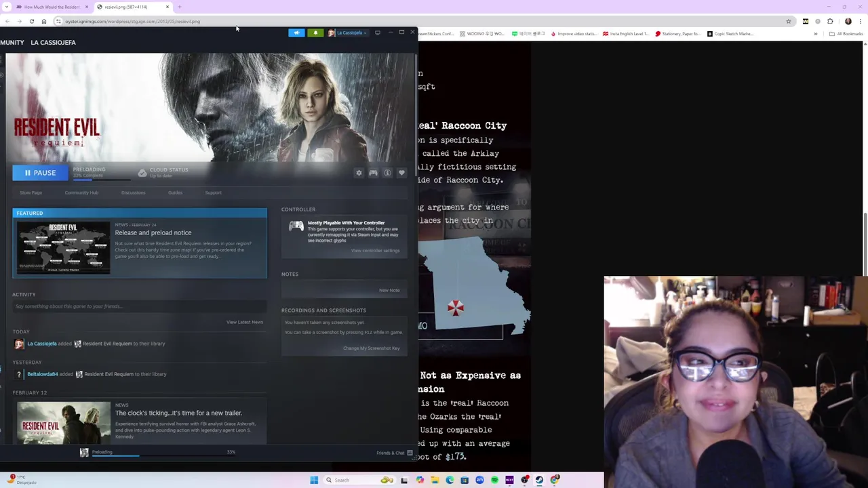Open Chrome three-dot menu
Image resolution: width=868 pixels, height=488 pixels.
point(860,21)
